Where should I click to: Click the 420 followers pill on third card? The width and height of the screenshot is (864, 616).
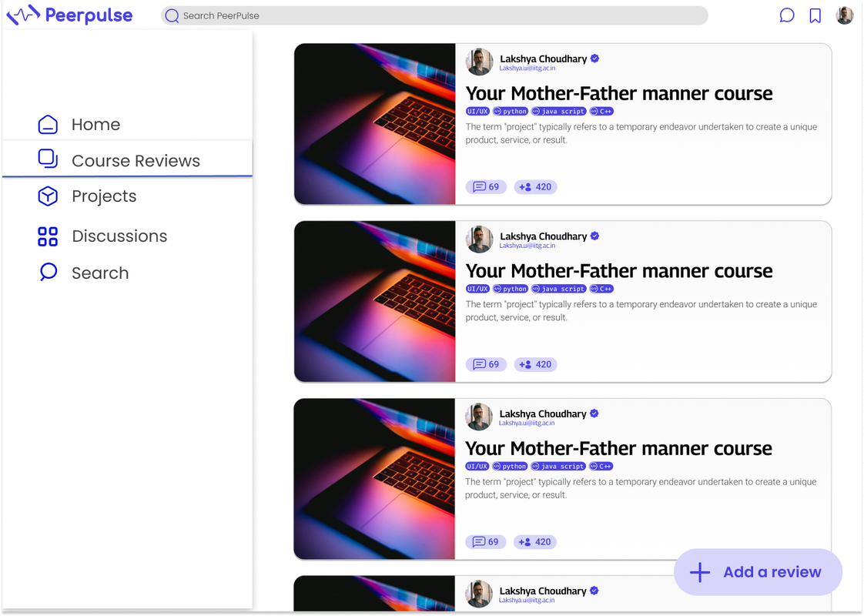point(535,541)
